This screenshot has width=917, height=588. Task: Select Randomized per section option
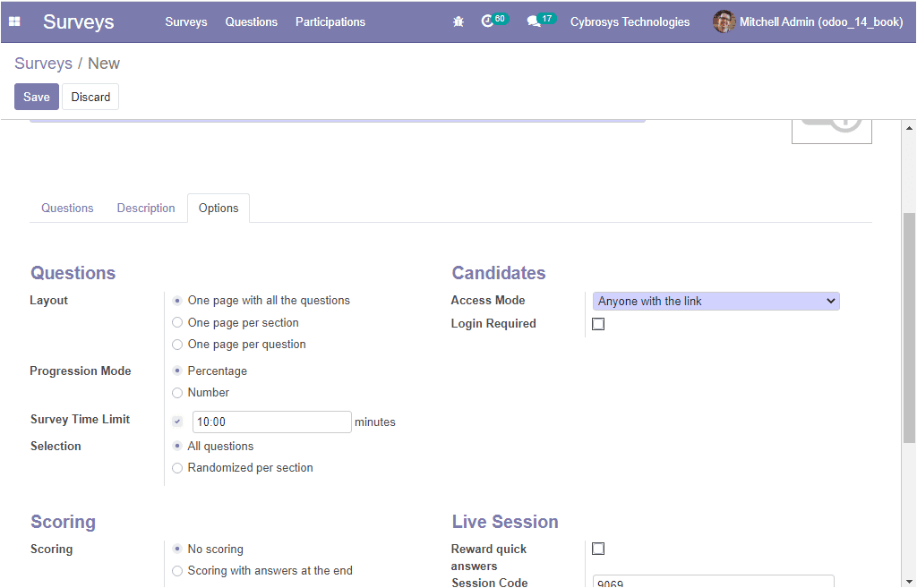pos(177,467)
